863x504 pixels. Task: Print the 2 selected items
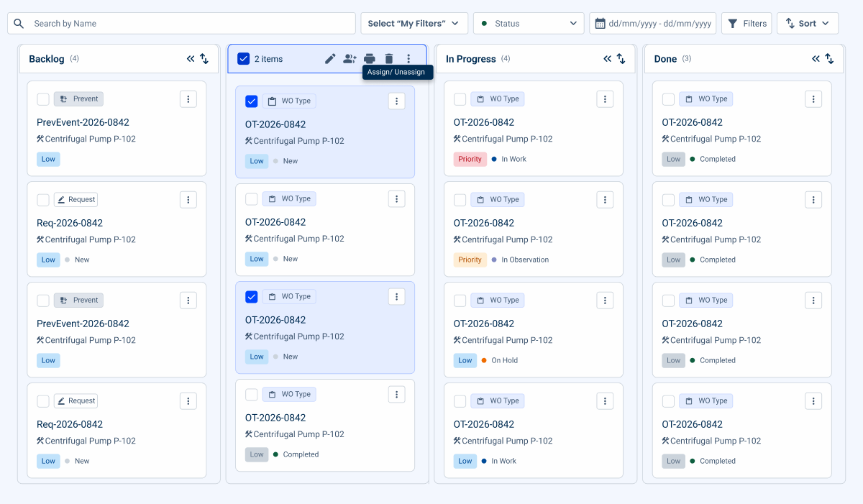[369, 59]
